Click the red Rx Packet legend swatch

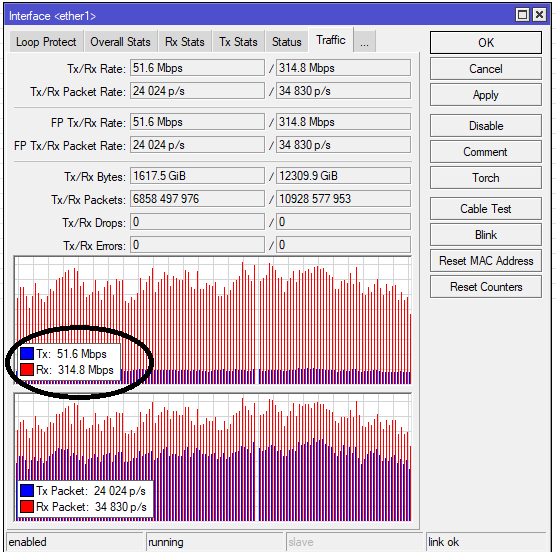[27, 507]
